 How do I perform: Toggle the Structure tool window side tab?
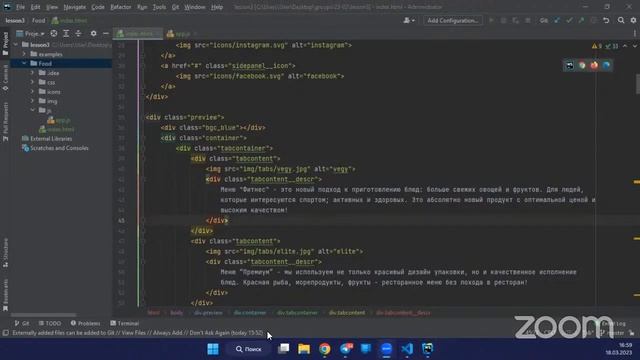tap(5, 253)
